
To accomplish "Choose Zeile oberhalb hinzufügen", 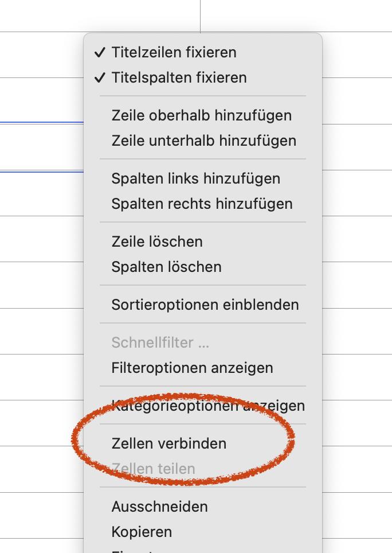I will (201, 115).
